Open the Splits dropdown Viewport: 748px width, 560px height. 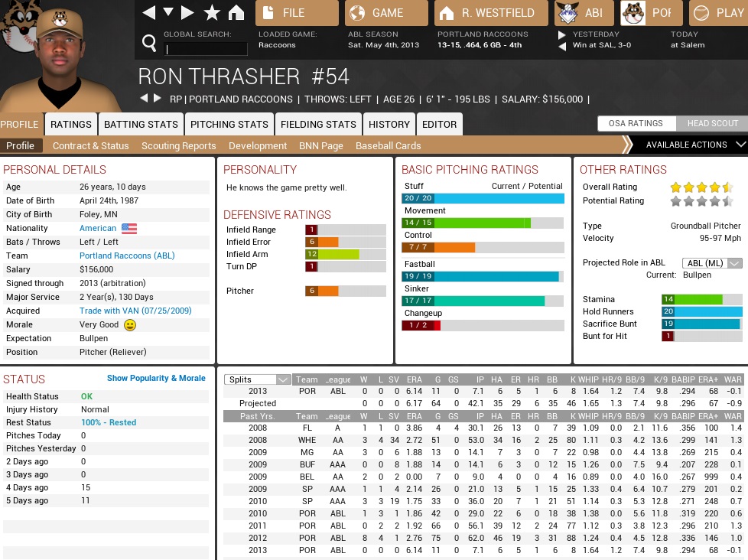tap(258, 379)
